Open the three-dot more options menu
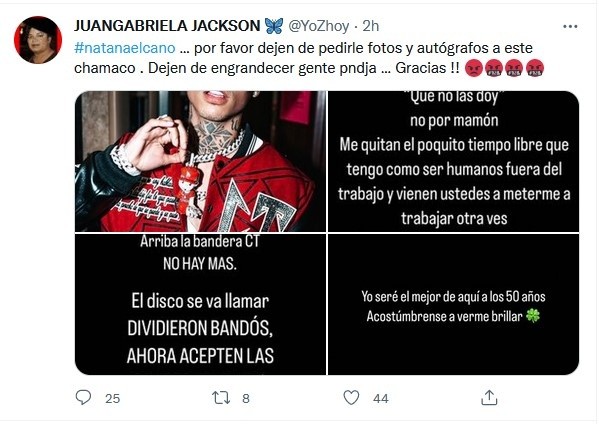Image resolution: width=599 pixels, height=424 pixels. (x=570, y=26)
